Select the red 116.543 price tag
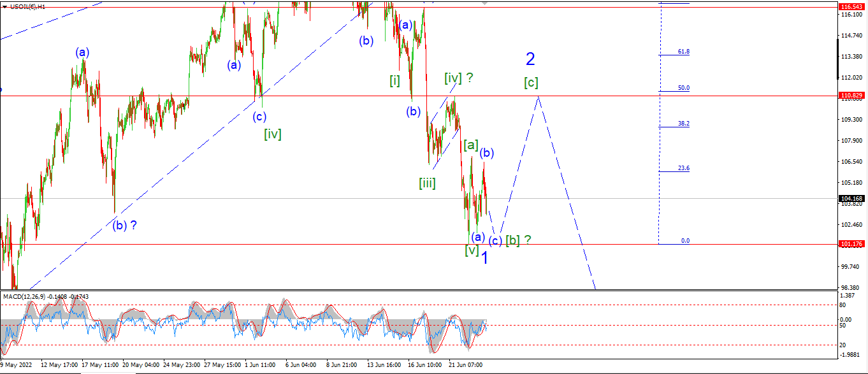This screenshot has width=868, height=374. click(852, 6)
